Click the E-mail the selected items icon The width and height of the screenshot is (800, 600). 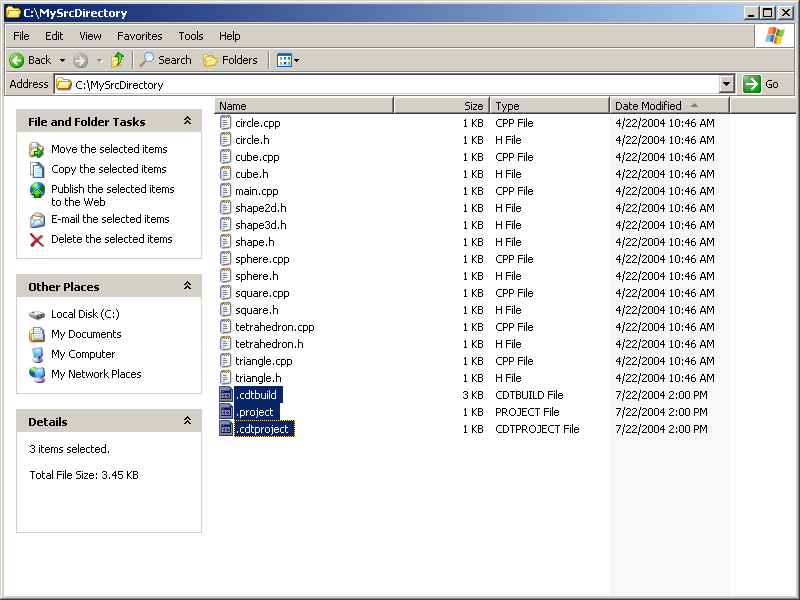pos(37,220)
